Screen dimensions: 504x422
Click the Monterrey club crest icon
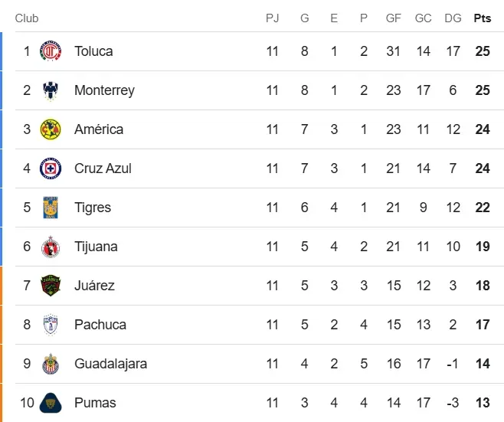(51, 90)
